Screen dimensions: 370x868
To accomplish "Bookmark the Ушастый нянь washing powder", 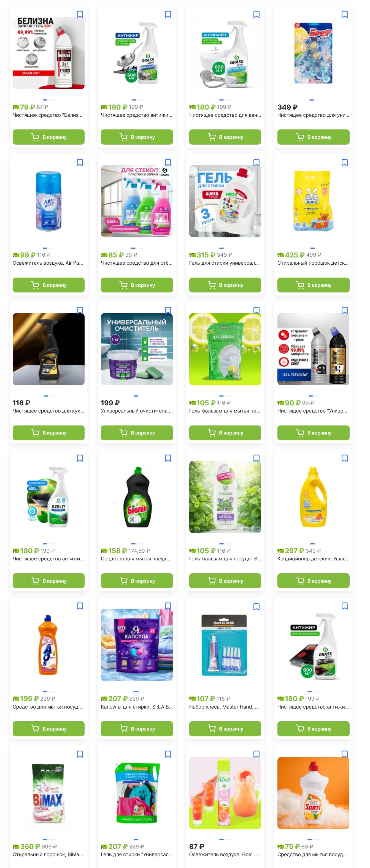I will coord(344,162).
